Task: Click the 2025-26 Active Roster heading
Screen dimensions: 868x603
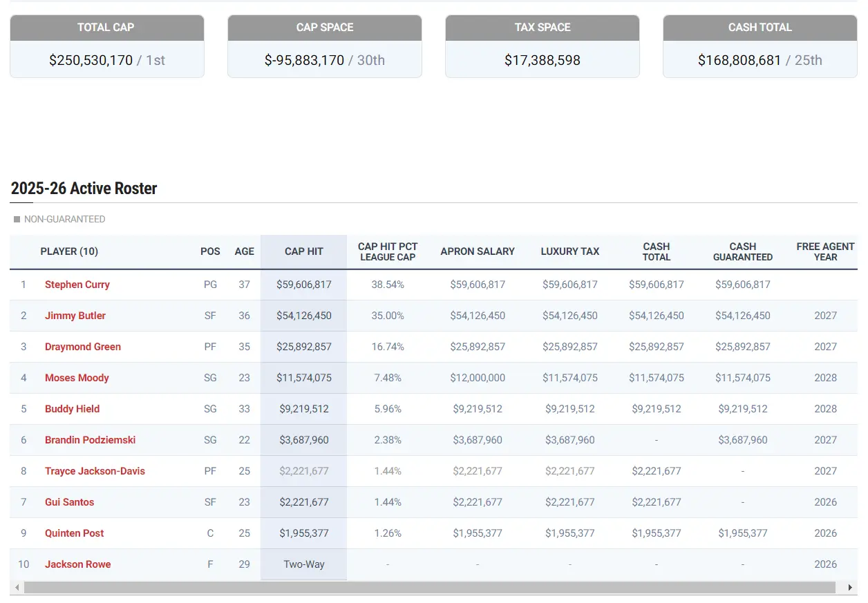Action: [84, 189]
